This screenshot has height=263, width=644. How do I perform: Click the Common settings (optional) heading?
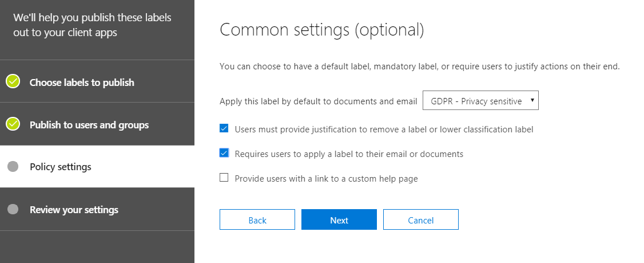[321, 30]
